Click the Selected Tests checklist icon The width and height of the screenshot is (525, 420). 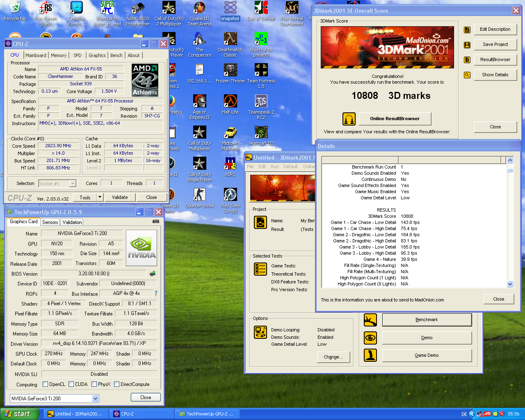(260, 269)
